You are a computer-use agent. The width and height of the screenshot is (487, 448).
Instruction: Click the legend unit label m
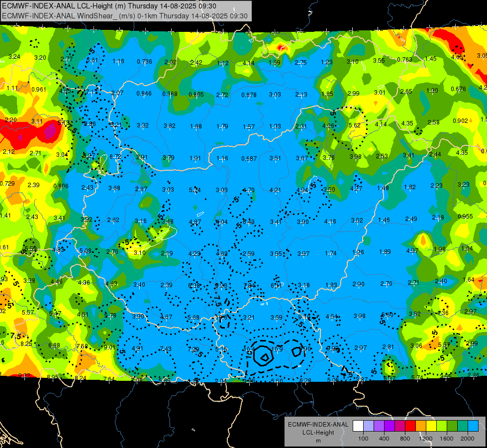click(x=318, y=441)
